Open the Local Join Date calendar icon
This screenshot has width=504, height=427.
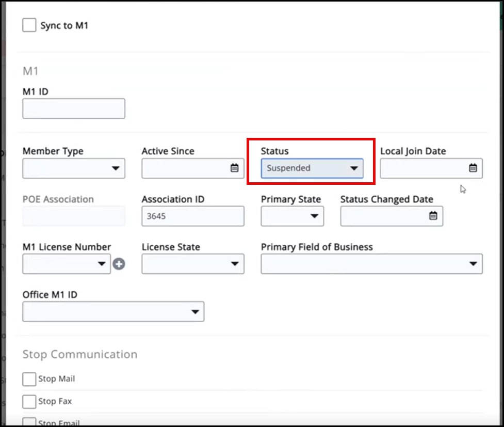point(473,168)
